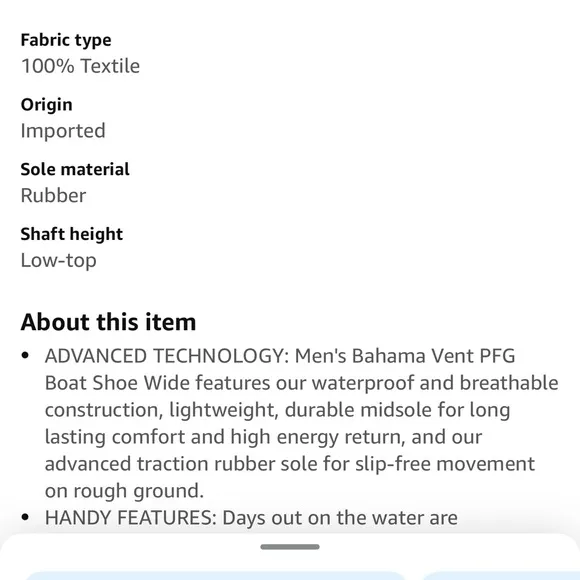Click the 'on rough ground.' line

pyautogui.click(x=124, y=491)
